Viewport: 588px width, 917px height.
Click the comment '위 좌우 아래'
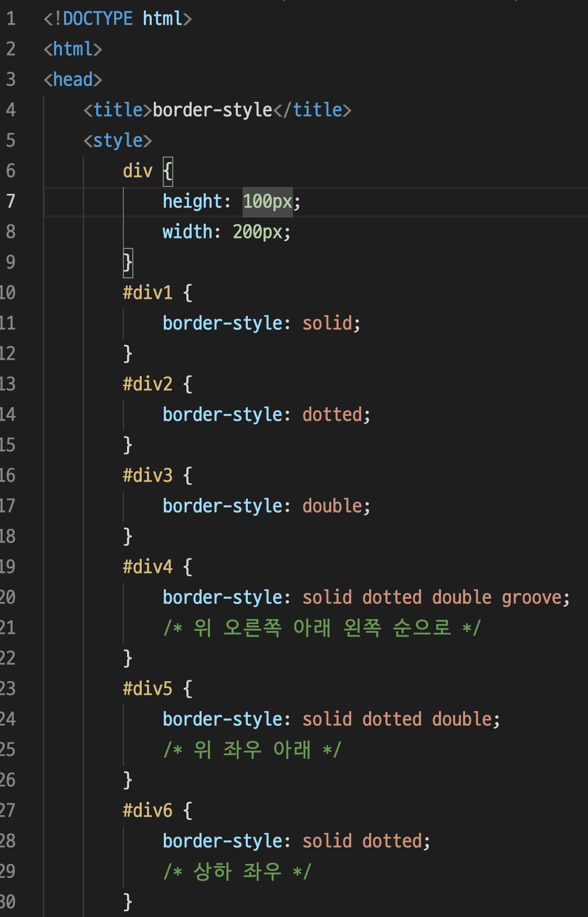pos(252,750)
